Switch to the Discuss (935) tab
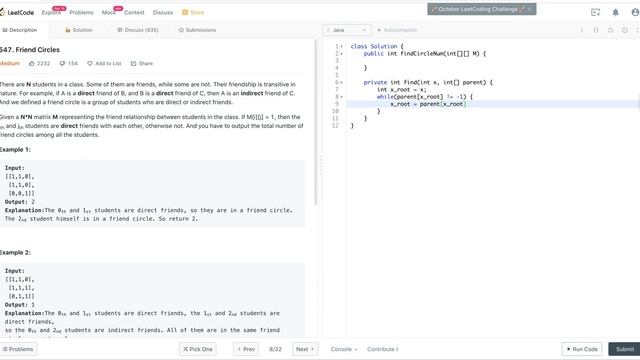The width and height of the screenshot is (640, 360). point(138,30)
